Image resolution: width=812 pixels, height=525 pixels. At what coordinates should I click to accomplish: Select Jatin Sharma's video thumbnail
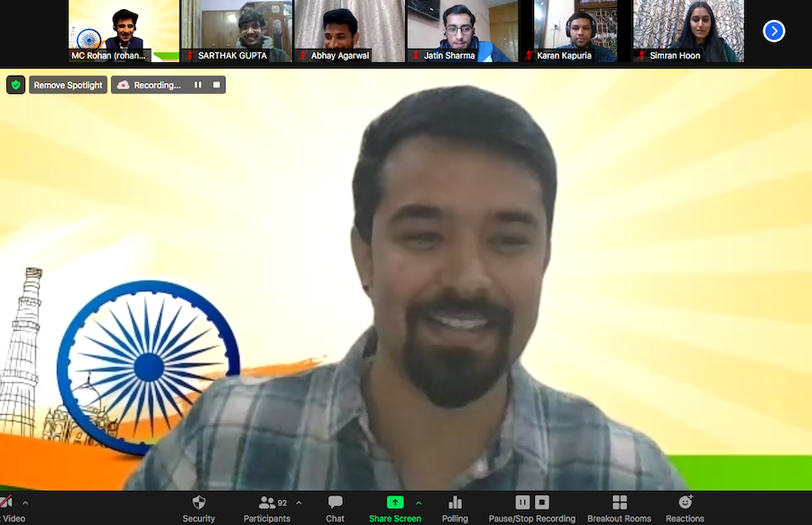point(463,31)
